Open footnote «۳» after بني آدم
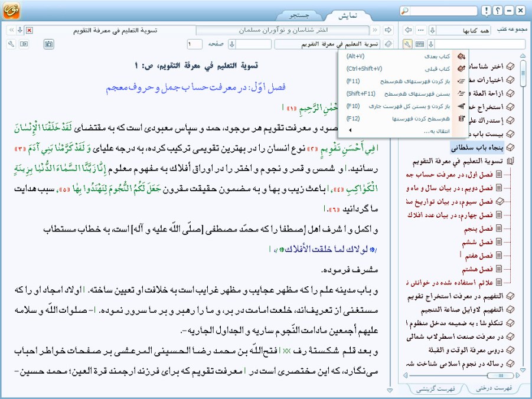Screen dimensions: 532x399 pos(21,149)
